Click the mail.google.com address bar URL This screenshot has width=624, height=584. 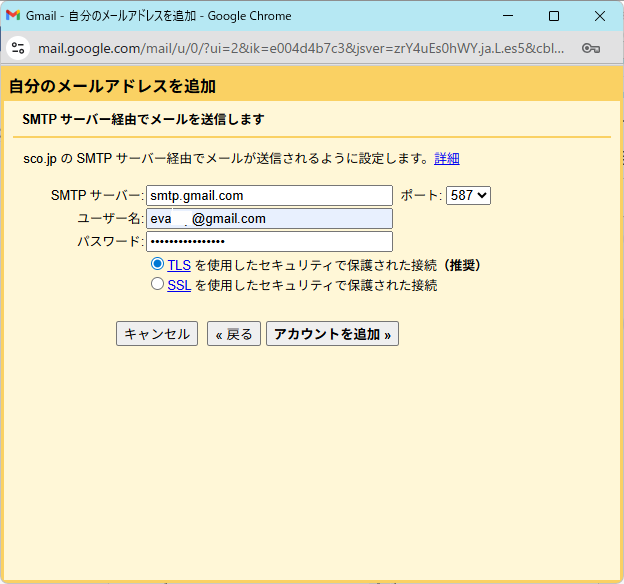click(x=301, y=49)
